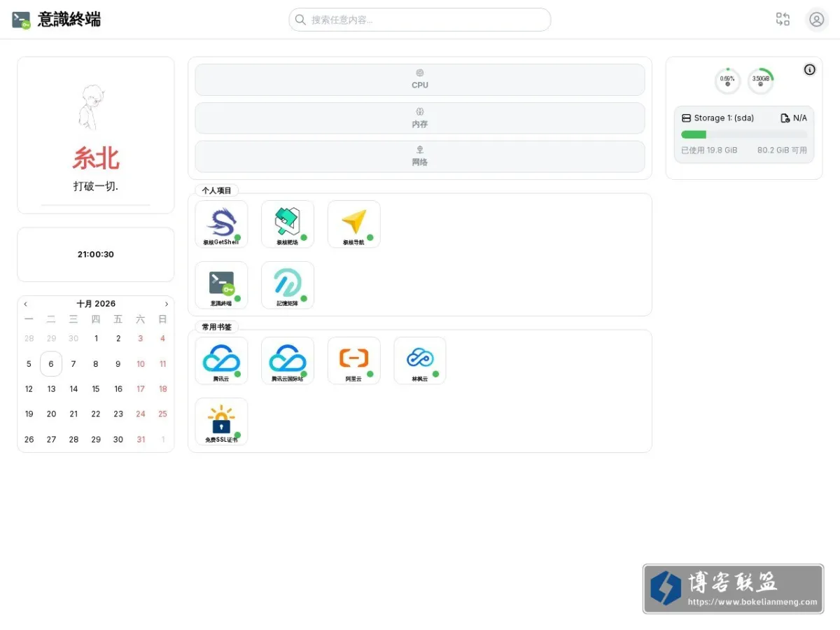Screen dimensions: 840x630
Task: Open the 意識終端 terminal tile under 个人项目
Action: [x=221, y=285]
